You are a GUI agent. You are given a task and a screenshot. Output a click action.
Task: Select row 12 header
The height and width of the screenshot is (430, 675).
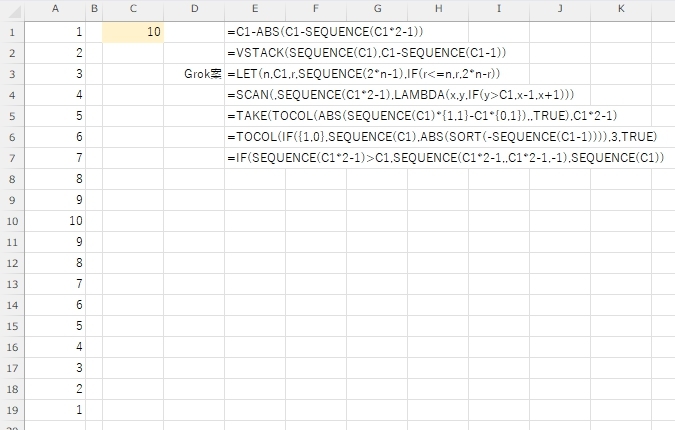pos(12,263)
